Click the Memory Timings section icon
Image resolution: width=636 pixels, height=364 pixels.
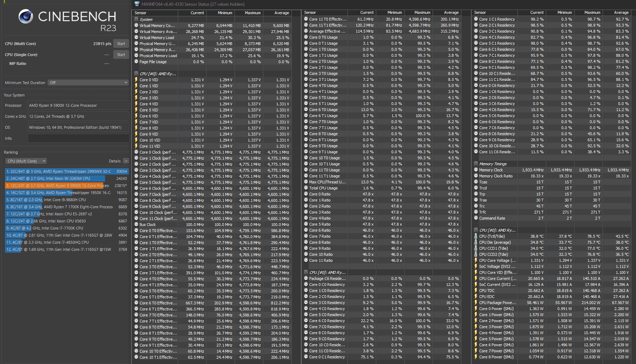coord(476,164)
